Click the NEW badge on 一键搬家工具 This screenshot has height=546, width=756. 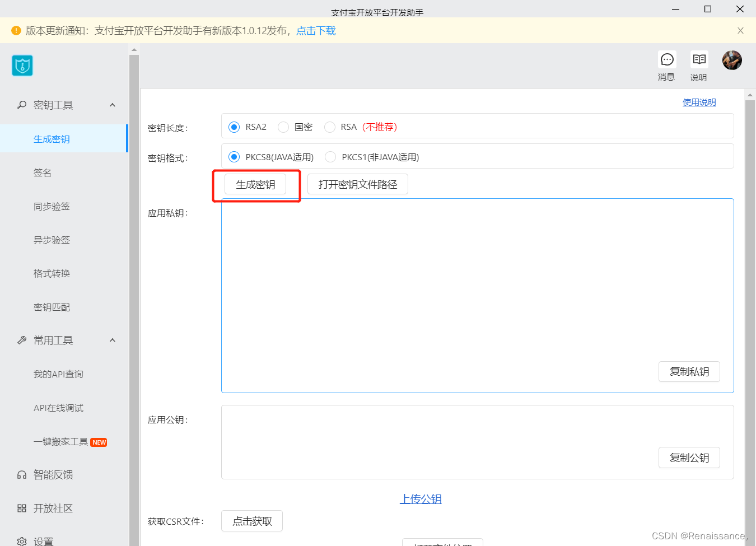[x=99, y=442]
